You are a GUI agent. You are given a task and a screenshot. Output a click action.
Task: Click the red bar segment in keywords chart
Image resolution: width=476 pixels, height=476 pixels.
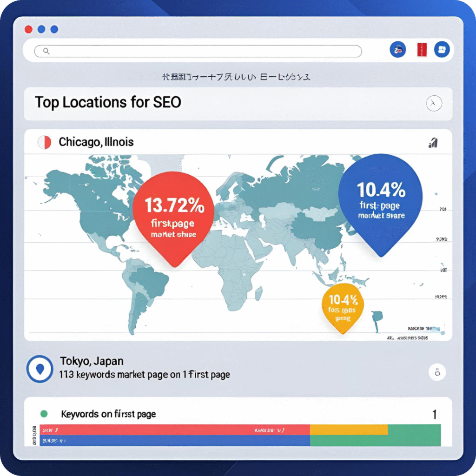[174, 430]
